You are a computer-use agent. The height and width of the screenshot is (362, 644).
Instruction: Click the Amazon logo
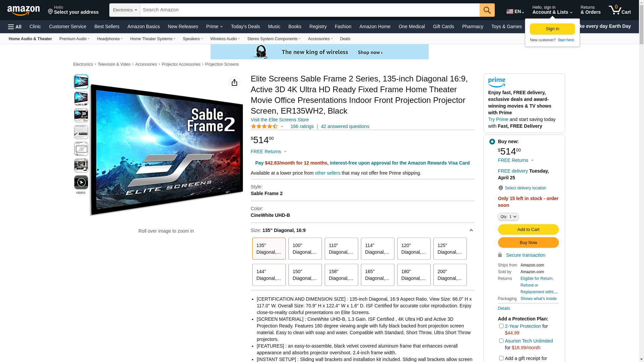point(23,10)
